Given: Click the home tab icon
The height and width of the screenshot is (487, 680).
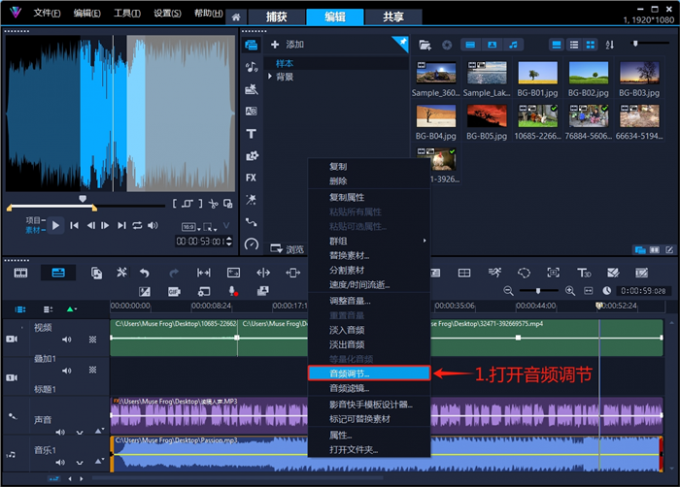Looking at the screenshot, I should [236, 17].
